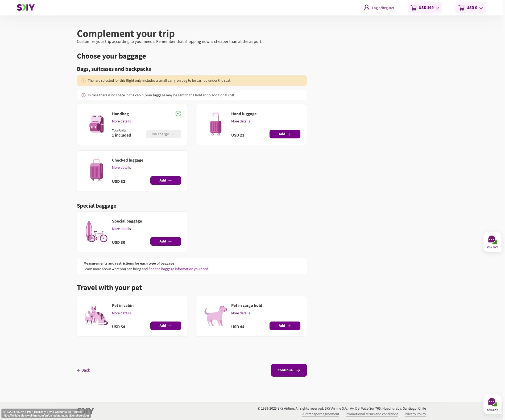Screen dimensions: 505x420
Task: Click the green handbag included checkmark
Action: [x=178, y=114]
